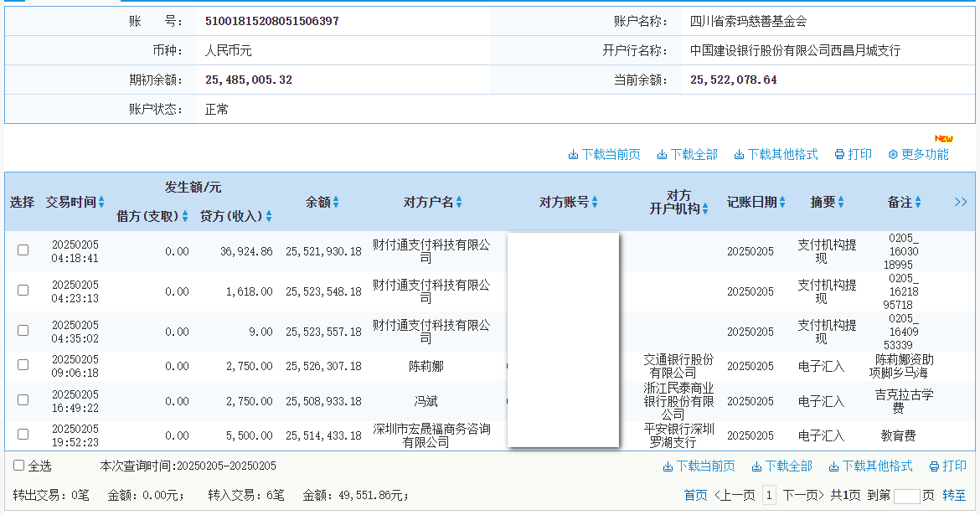Sort by 借方(支取) arrows
Viewport: 980px width, 515px height.
click(x=185, y=216)
